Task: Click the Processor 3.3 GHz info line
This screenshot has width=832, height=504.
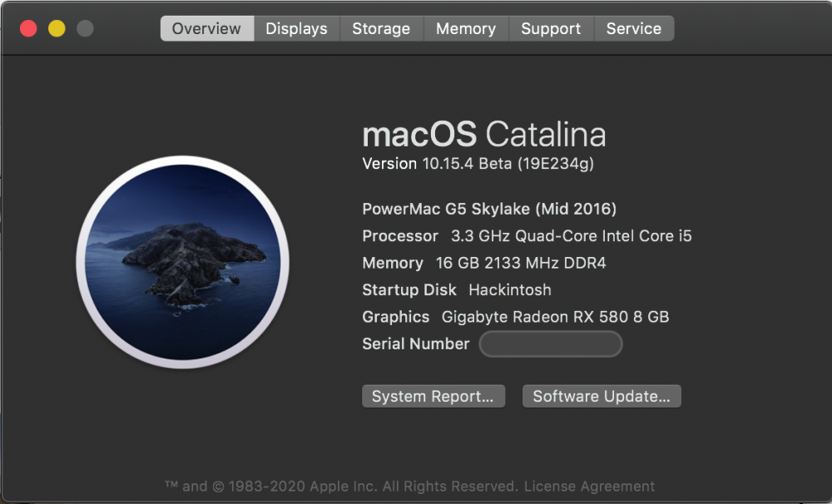Action: 527,236
